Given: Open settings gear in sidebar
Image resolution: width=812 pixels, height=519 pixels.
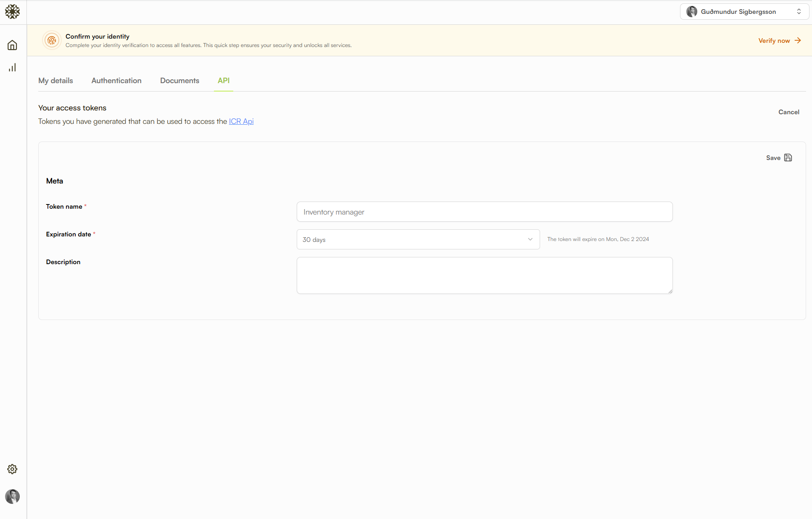Looking at the screenshot, I should click(12, 469).
